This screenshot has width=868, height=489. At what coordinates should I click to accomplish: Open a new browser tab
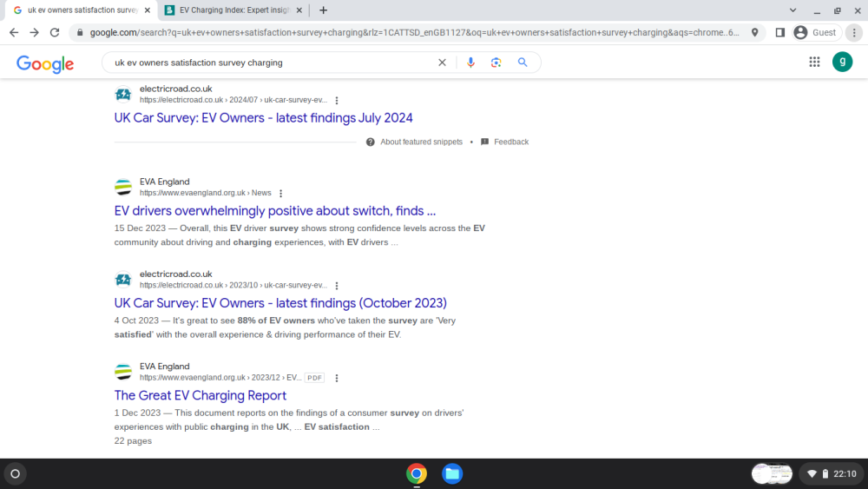pos(323,10)
